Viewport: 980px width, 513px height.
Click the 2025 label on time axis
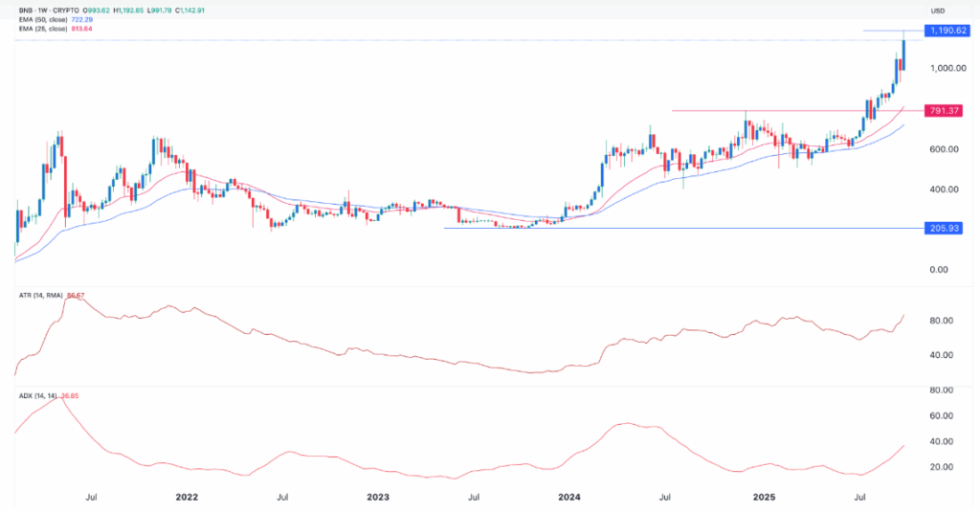tap(764, 498)
